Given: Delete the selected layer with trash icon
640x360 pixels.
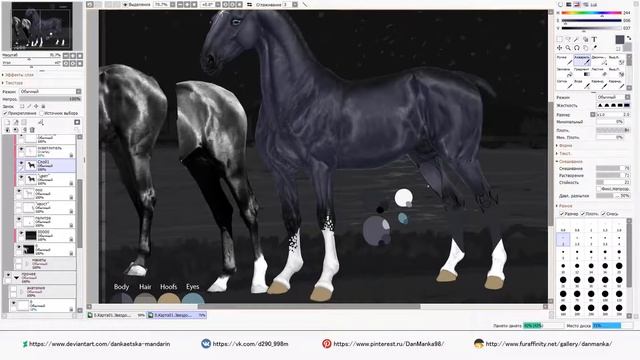Looking at the screenshot, I should coord(32,130).
